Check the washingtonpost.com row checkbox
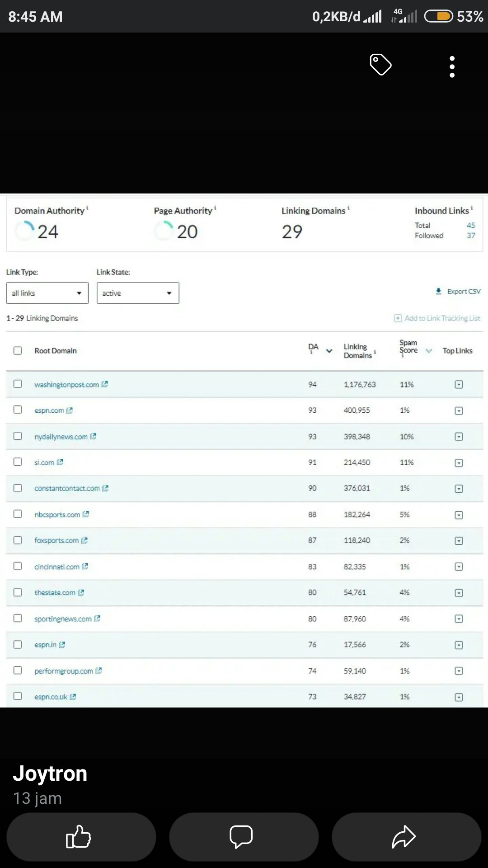The width and height of the screenshot is (488, 868). point(18,384)
